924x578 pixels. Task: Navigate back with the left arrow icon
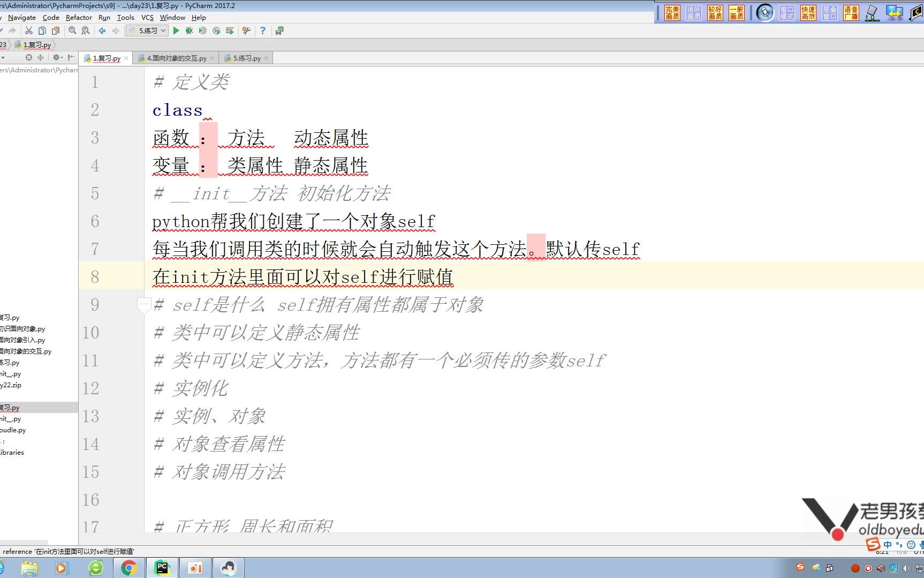[x=103, y=31]
